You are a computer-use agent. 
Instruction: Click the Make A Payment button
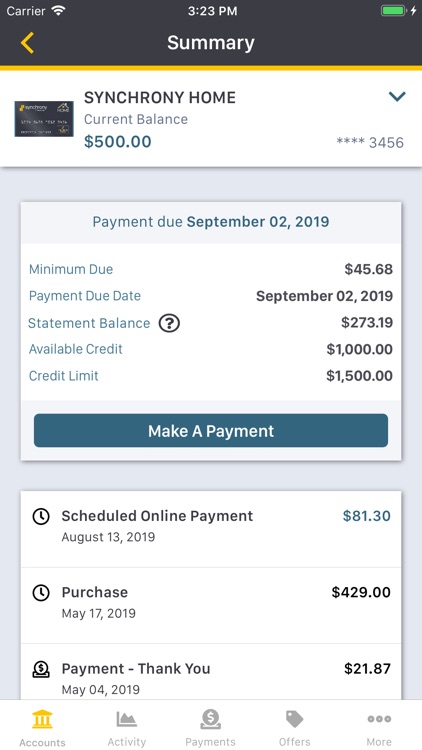[x=211, y=430]
